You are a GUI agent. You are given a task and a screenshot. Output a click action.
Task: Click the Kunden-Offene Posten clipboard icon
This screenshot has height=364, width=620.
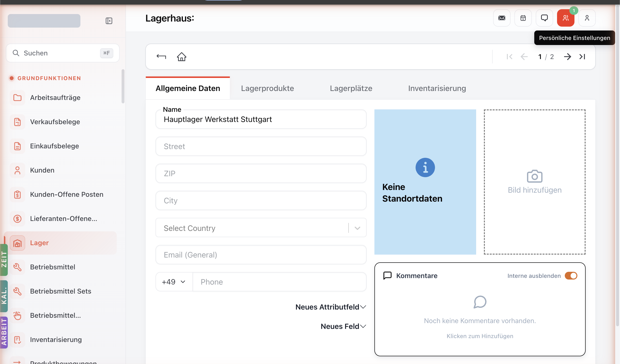[17, 195]
